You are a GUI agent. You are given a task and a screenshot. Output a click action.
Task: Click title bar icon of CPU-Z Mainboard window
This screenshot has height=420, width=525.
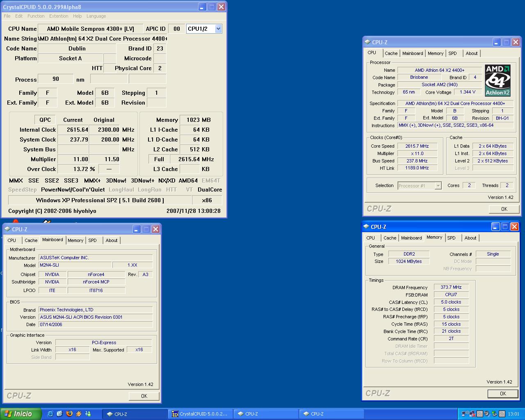pyautogui.click(x=7, y=229)
